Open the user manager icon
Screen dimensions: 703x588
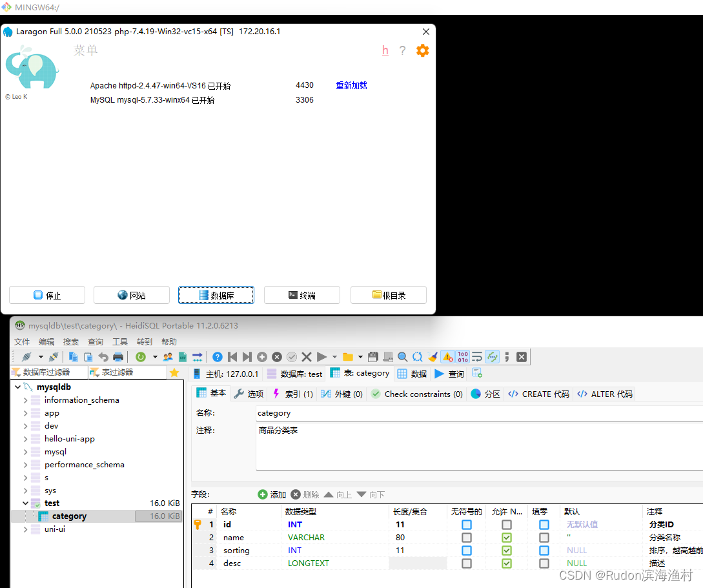click(x=168, y=357)
